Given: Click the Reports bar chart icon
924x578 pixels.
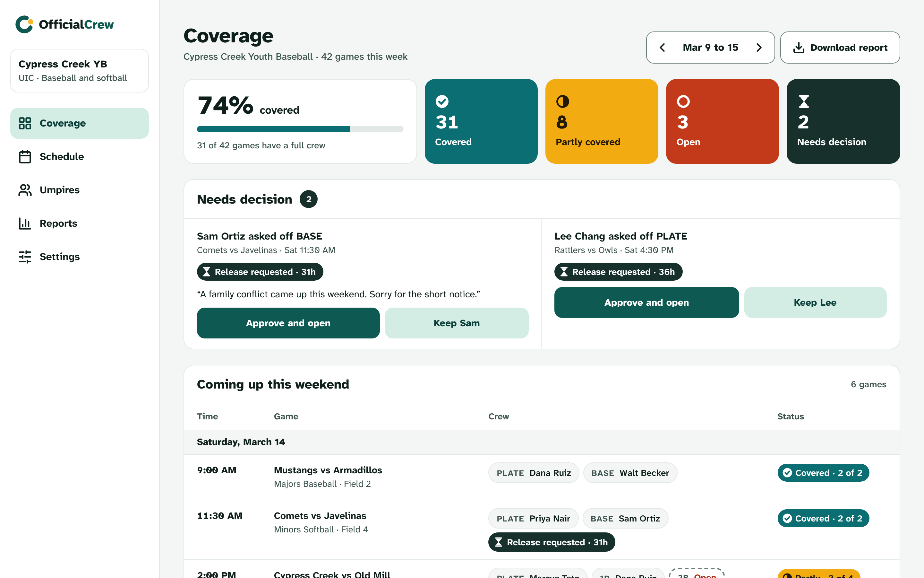Looking at the screenshot, I should pos(25,223).
